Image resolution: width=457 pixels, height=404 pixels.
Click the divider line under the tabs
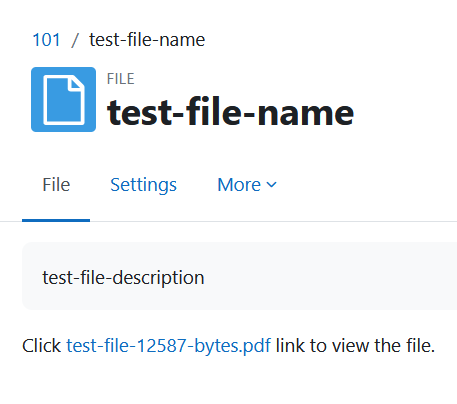[273, 221]
